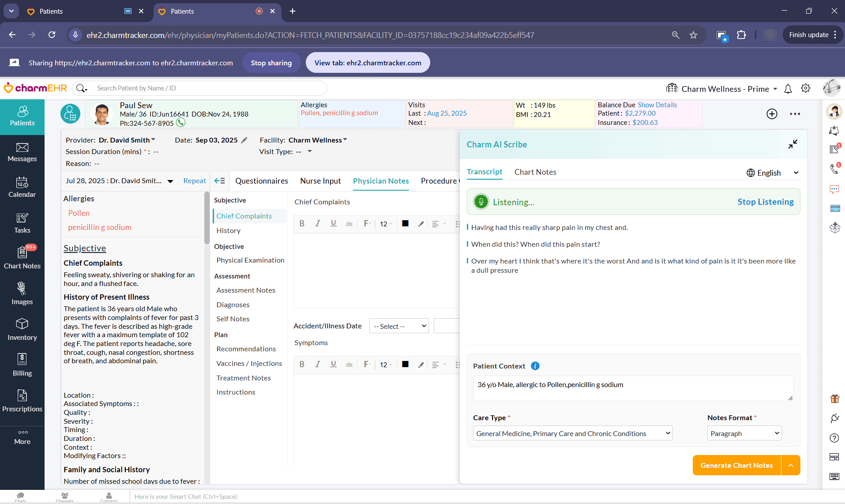Click the plus icon in the patient header
The image size is (845, 504).
coord(772,114)
